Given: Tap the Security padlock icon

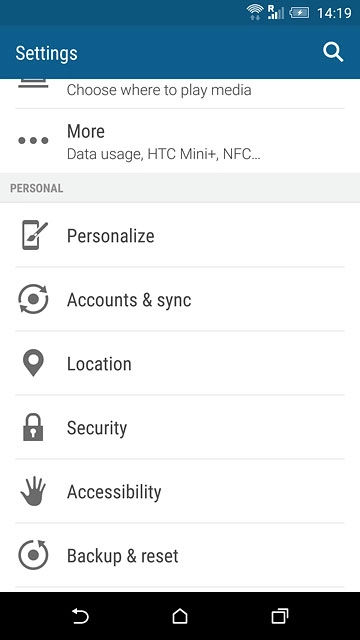Looking at the screenshot, I should 33,427.
